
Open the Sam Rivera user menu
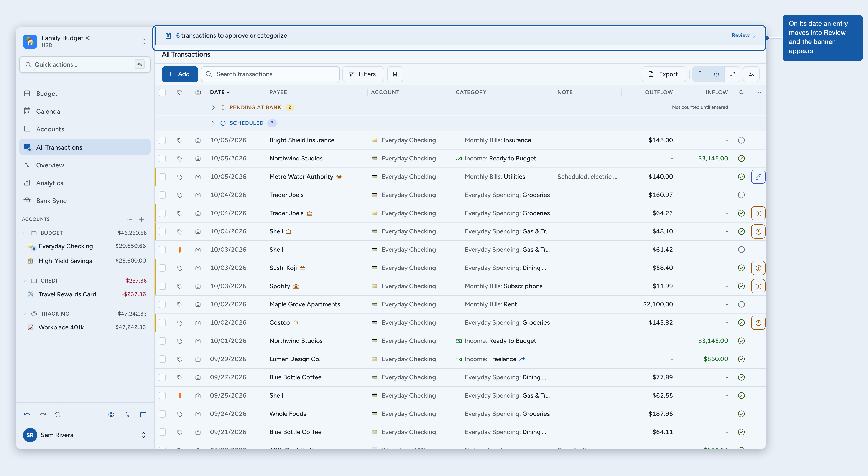click(x=85, y=435)
